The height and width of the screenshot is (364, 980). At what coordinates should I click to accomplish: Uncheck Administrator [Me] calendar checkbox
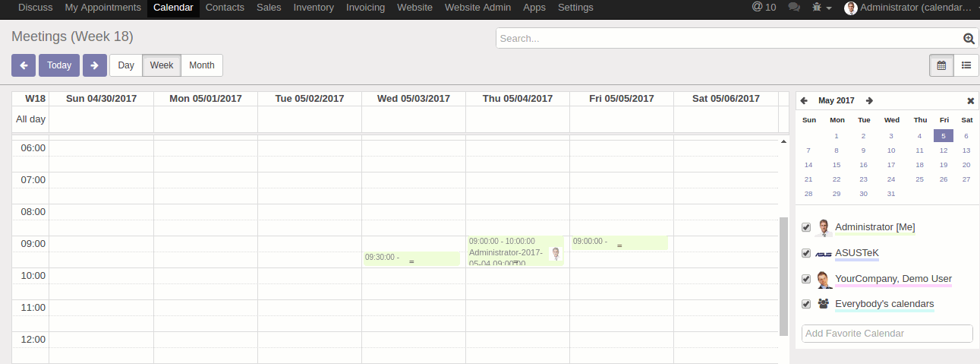806,227
